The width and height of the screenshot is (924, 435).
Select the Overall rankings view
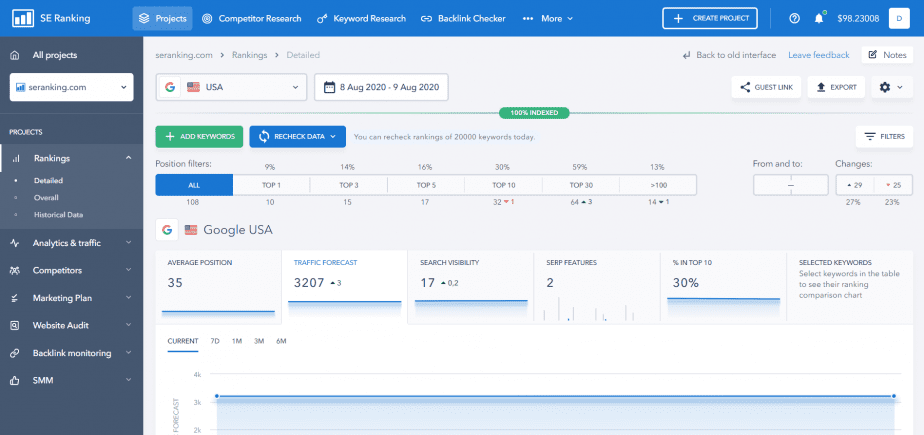tap(46, 198)
